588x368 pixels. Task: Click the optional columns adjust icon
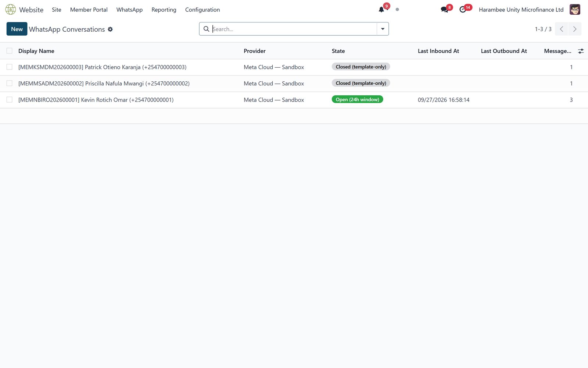[x=581, y=51]
